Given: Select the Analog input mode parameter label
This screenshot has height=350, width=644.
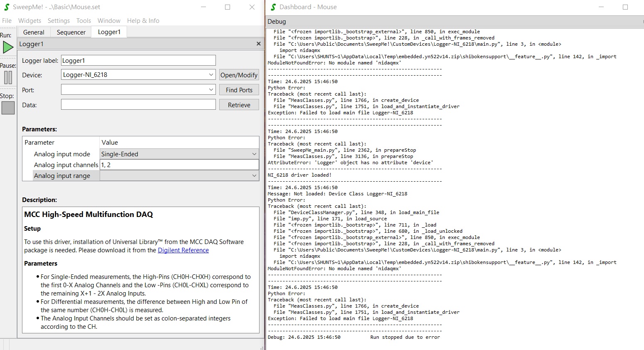Looking at the screenshot, I should 62,154.
